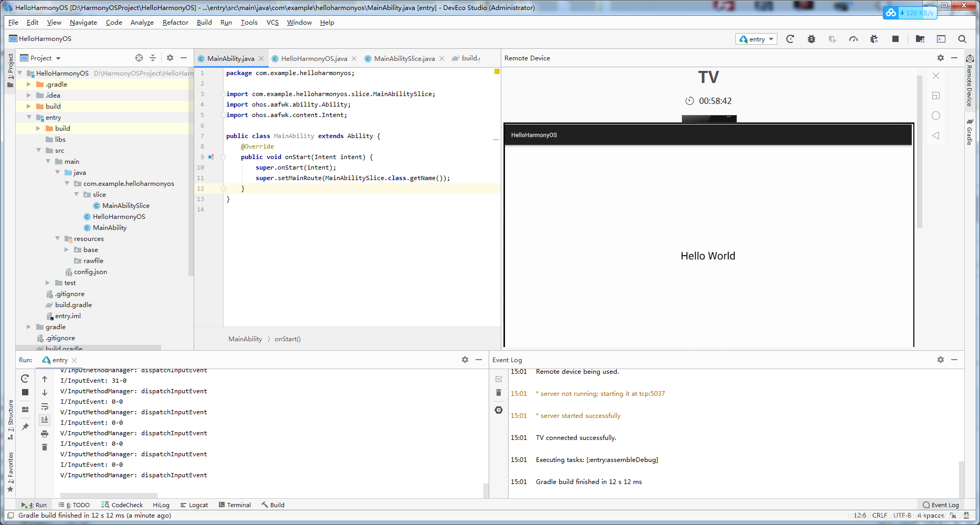Switch to MainAbilitySlice.java tab
This screenshot has width=980, height=525.
(404, 58)
